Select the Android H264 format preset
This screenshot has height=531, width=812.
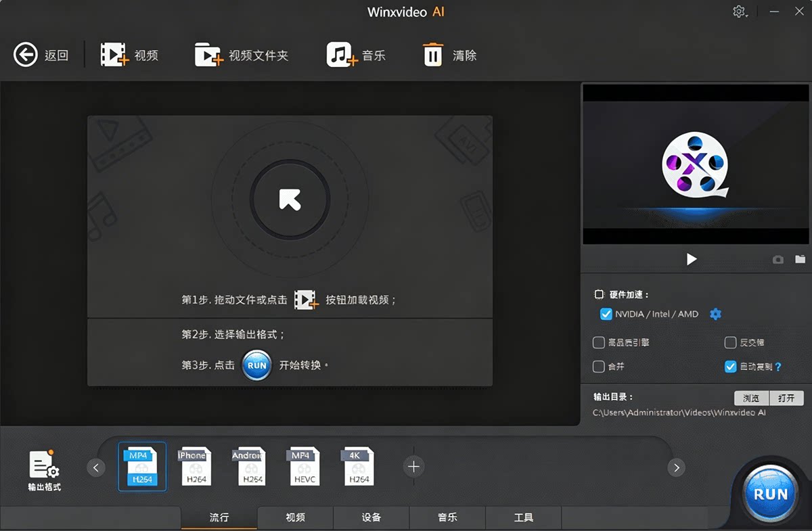pos(248,467)
